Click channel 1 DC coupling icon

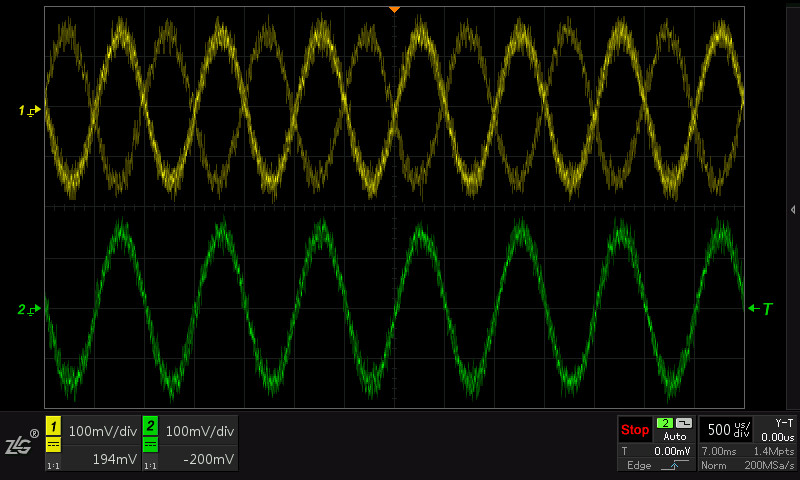(x=54, y=445)
